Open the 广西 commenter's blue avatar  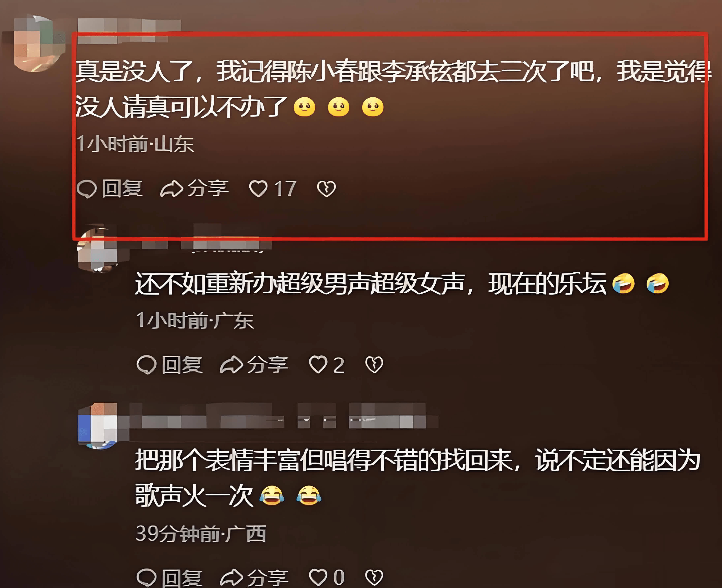point(98,426)
